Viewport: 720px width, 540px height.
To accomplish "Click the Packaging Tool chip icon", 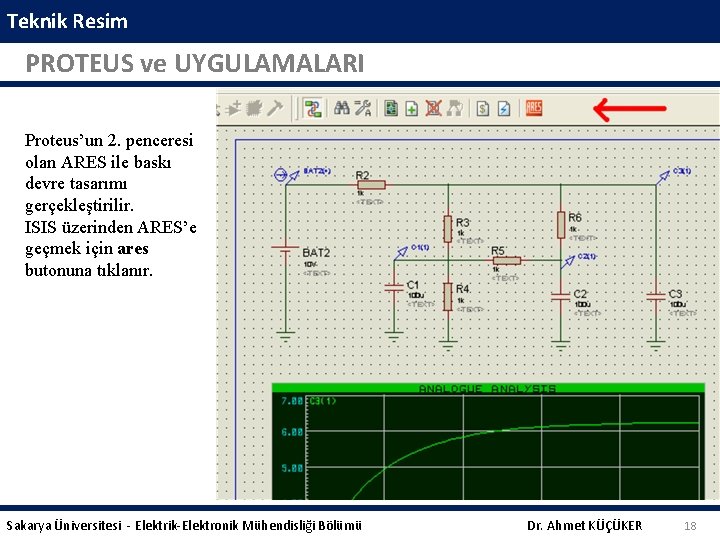I will 254,108.
